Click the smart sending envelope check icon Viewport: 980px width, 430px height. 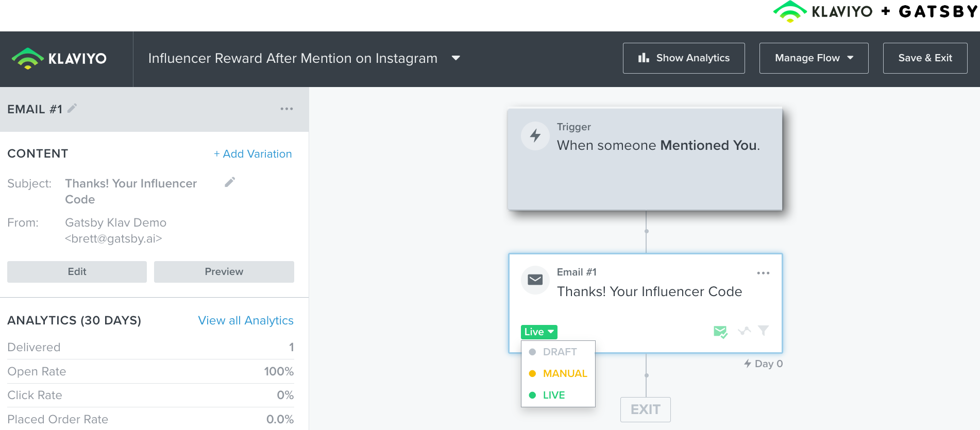[720, 332]
